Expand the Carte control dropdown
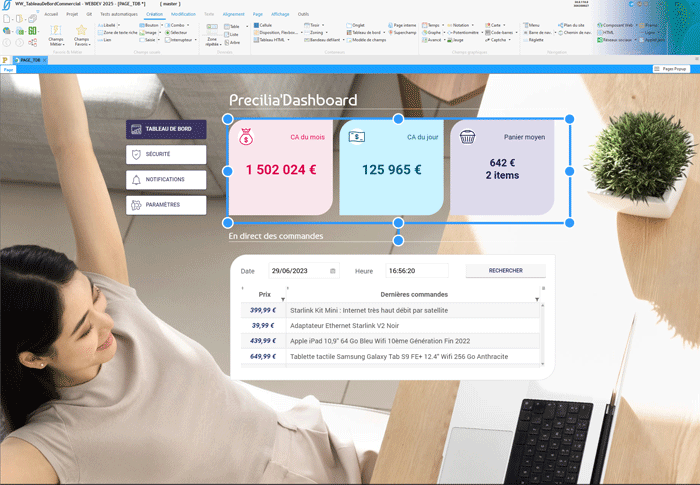Image resolution: width=700 pixels, height=485 pixels. pyautogui.click(x=504, y=25)
